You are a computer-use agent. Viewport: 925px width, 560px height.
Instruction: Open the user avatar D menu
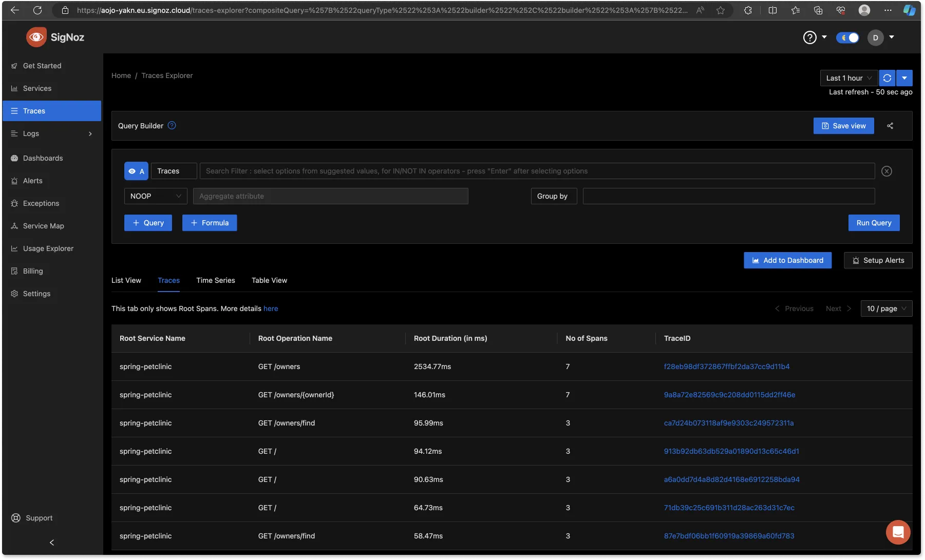tap(876, 37)
